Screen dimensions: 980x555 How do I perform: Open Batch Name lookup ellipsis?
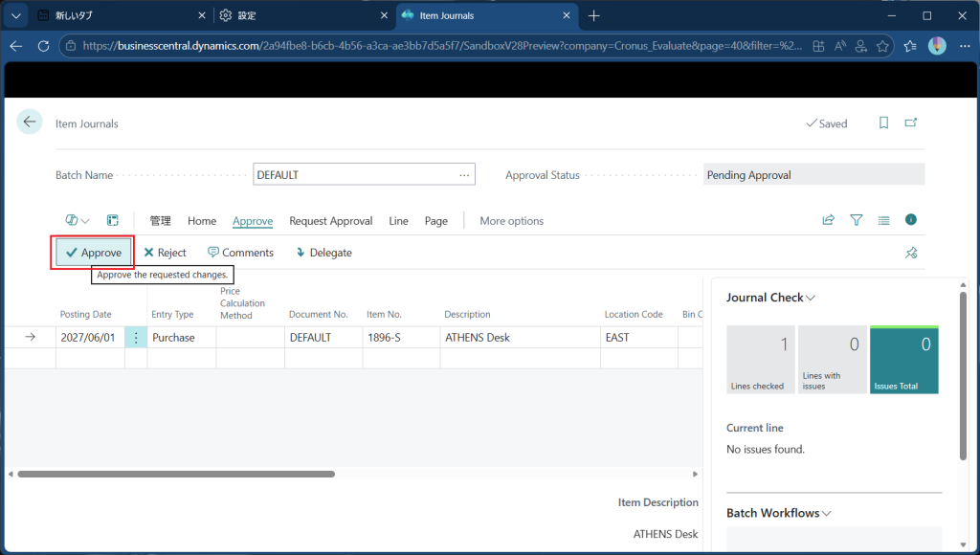465,175
